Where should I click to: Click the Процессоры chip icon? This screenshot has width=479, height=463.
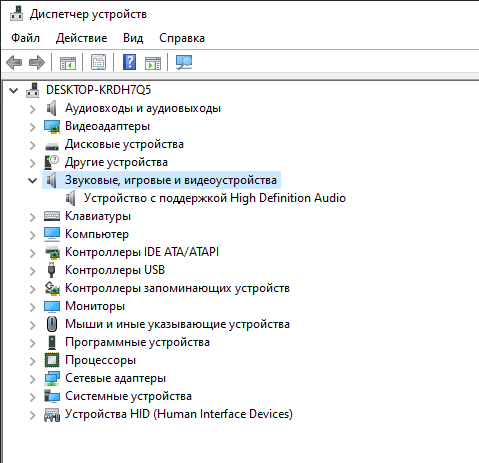pos(52,360)
